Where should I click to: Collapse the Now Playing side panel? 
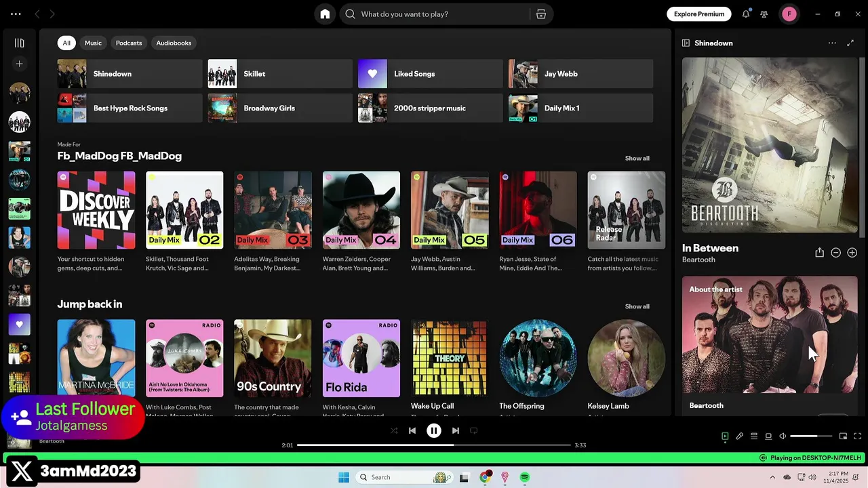click(686, 43)
